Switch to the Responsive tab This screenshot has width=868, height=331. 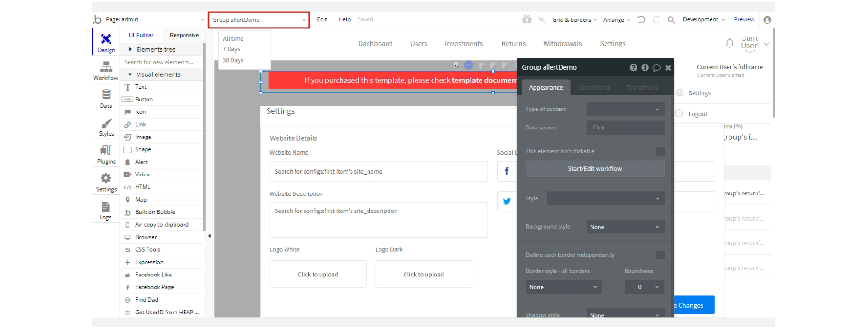point(184,36)
